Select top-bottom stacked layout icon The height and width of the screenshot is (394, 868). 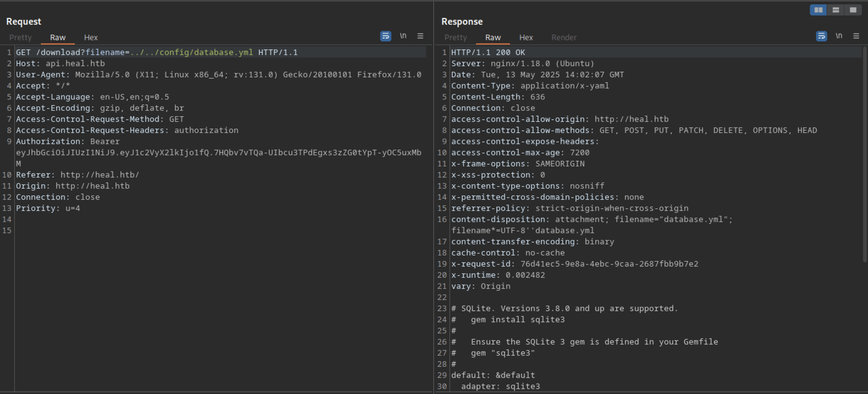coord(836,10)
